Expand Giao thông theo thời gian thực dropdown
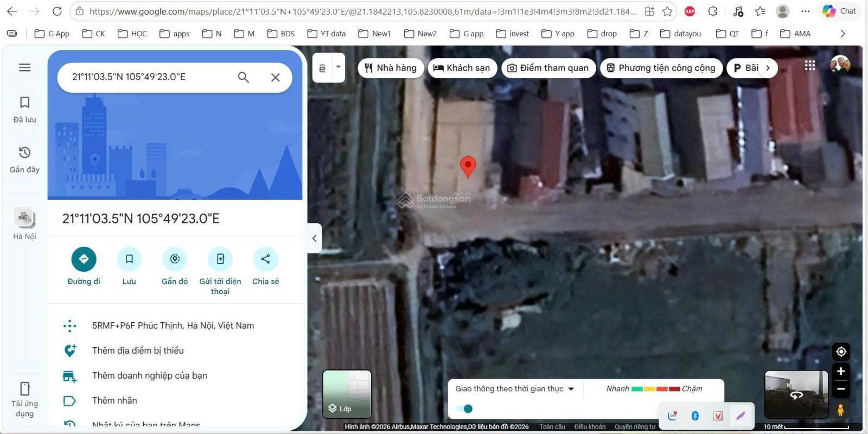Image resolution: width=868 pixels, height=434 pixels. 514,389
